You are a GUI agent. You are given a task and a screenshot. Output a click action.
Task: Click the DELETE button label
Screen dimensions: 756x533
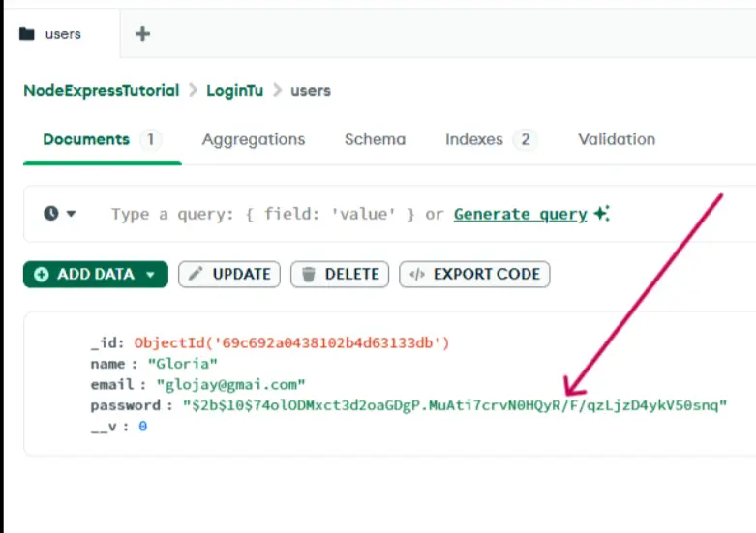click(352, 274)
